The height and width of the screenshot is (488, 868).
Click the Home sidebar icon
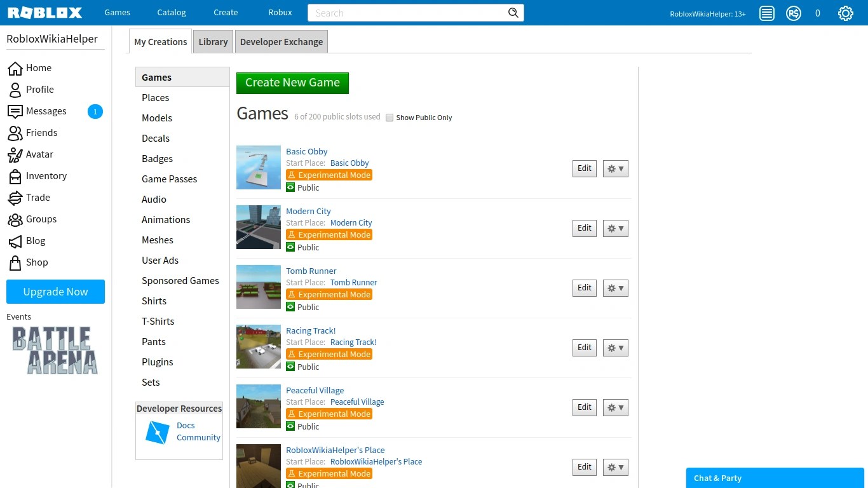(15, 68)
